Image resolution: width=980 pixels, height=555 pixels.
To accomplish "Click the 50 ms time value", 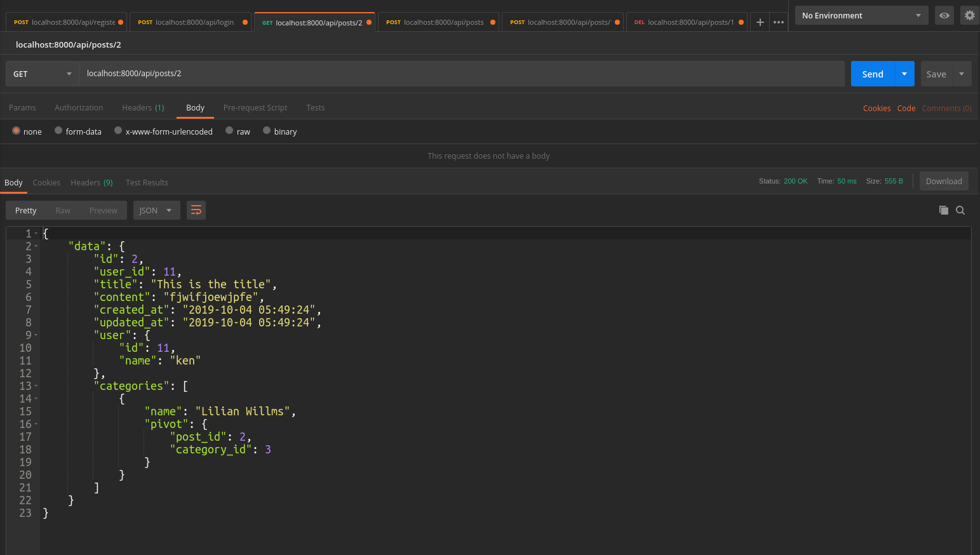I will (x=847, y=182).
